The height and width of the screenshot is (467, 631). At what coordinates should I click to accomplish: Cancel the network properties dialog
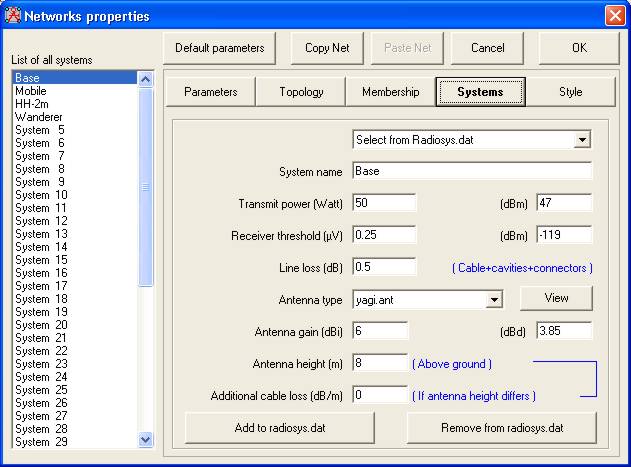coord(487,48)
